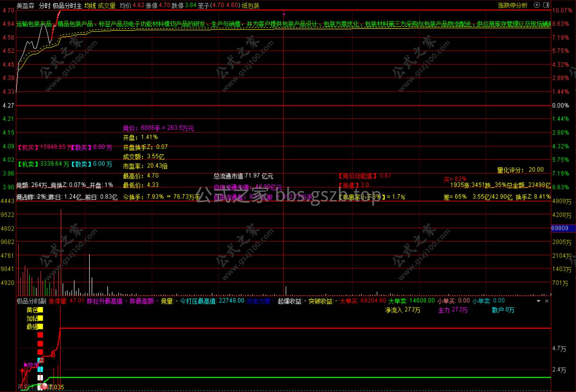Screen dimensions: 576x392
Task: Click the 大单买 69204.60 readout
Action: [363, 301]
